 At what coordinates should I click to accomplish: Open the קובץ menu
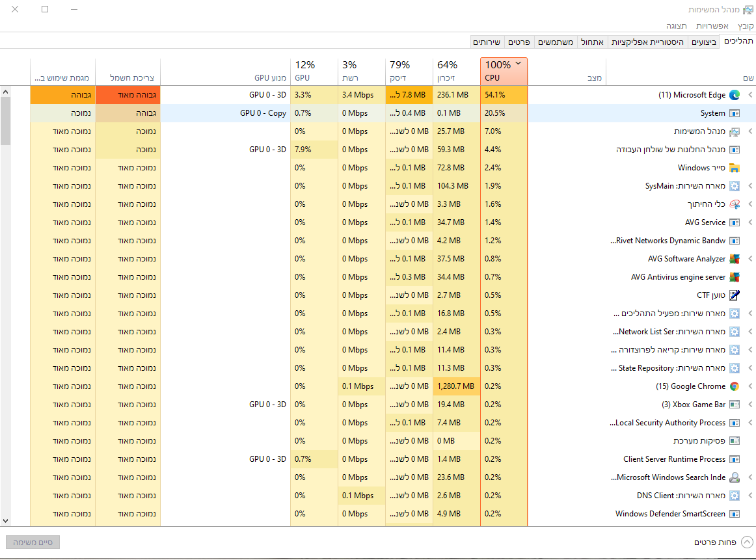click(746, 26)
